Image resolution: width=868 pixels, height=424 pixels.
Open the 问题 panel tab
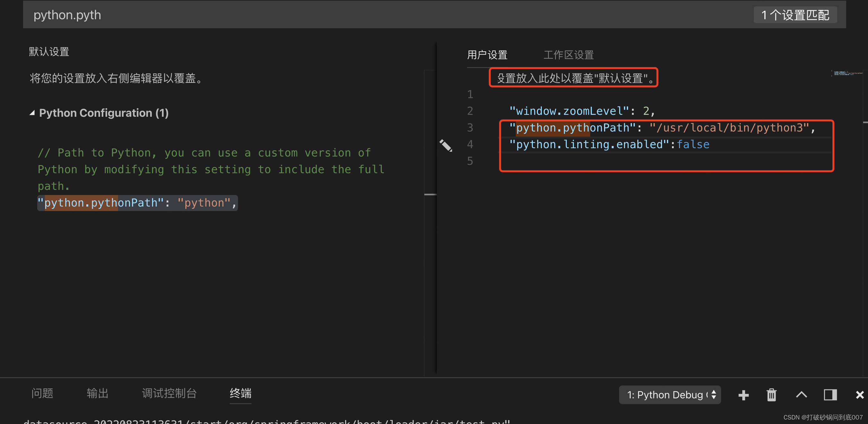pyautogui.click(x=42, y=393)
